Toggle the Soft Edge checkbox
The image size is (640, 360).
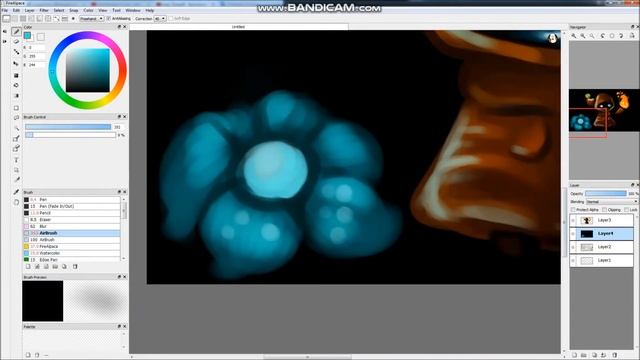click(171, 19)
